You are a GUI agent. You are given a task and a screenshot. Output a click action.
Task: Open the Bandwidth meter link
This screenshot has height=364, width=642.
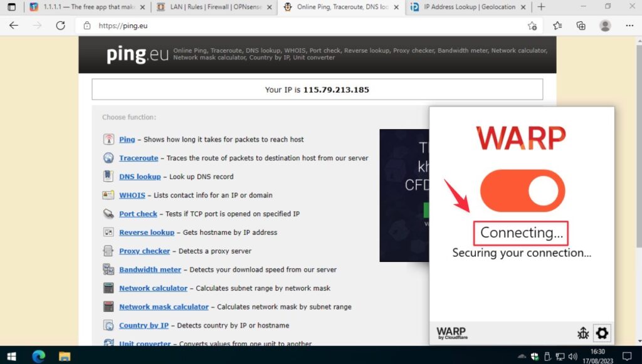(150, 269)
